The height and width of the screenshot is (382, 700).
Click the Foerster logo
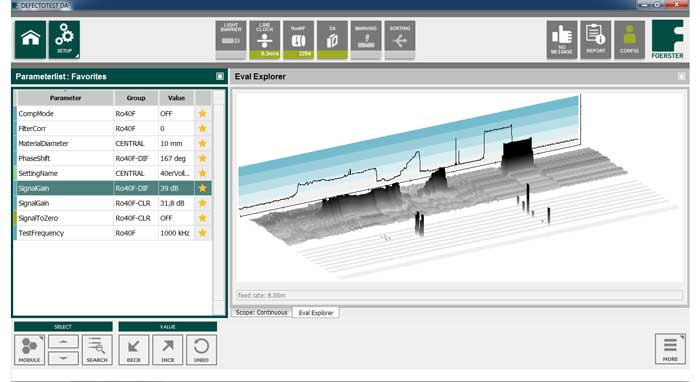click(x=667, y=39)
